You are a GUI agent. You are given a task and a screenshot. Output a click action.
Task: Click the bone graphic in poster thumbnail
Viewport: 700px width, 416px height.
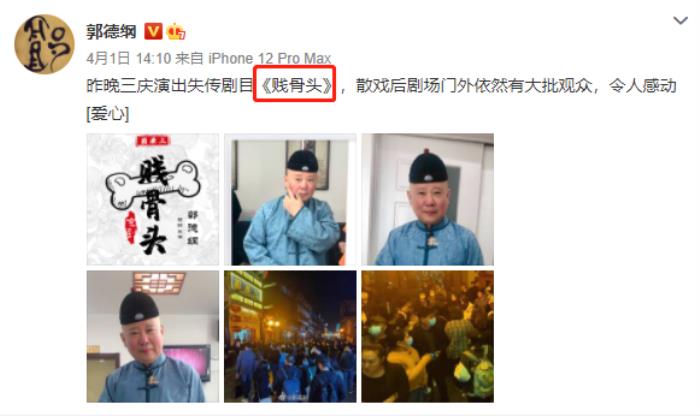(153, 185)
